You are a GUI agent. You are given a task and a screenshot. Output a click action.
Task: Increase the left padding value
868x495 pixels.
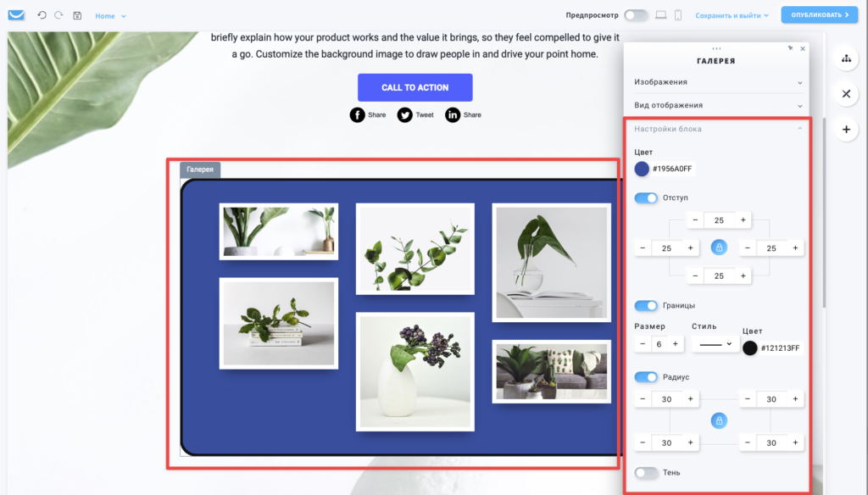690,248
